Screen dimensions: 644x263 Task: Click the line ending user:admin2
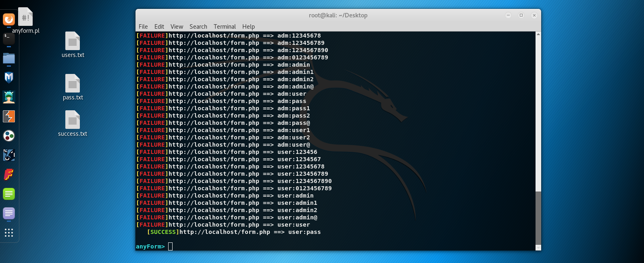click(227, 210)
